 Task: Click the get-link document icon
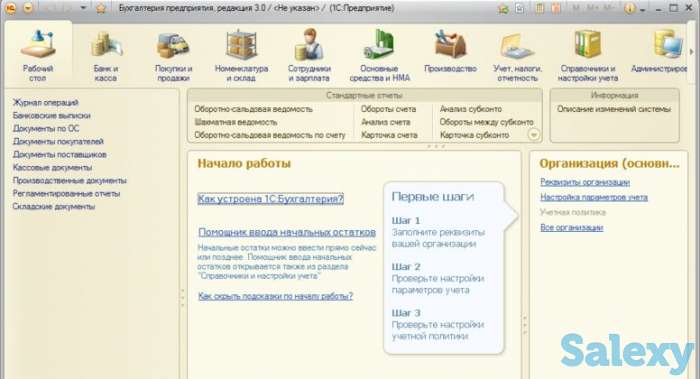(519, 8)
